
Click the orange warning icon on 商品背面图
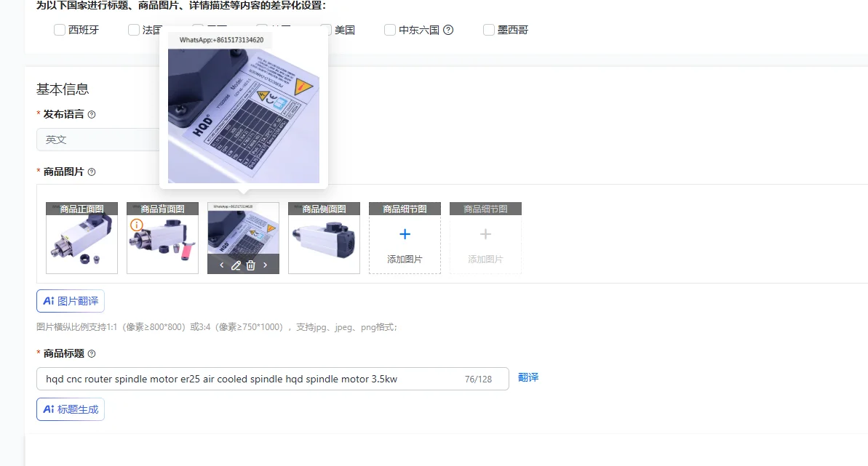pyautogui.click(x=137, y=225)
